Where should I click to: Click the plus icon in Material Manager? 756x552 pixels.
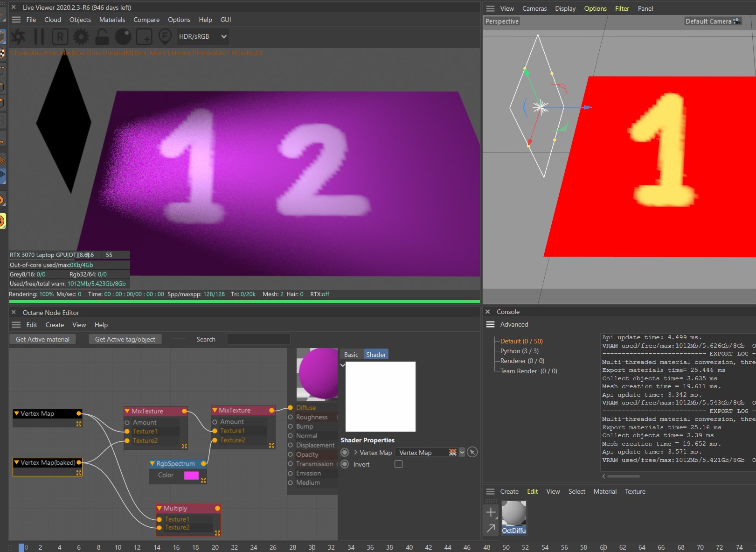pos(491,512)
